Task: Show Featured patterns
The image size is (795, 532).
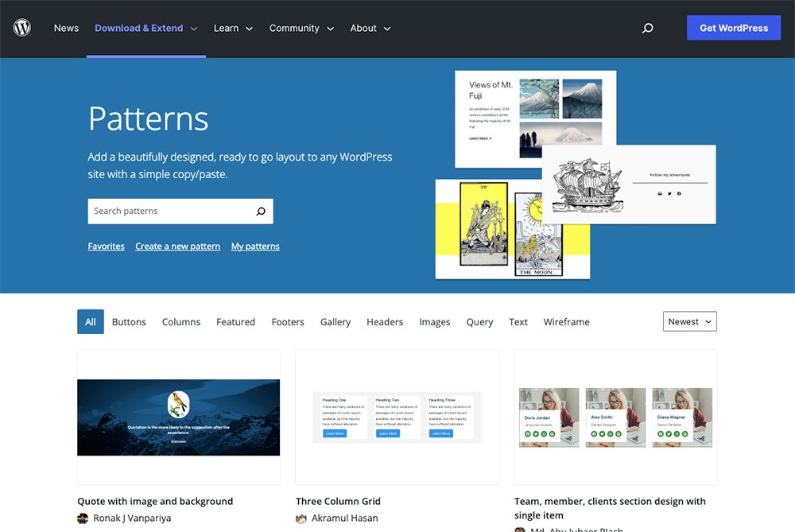Action: coord(236,322)
